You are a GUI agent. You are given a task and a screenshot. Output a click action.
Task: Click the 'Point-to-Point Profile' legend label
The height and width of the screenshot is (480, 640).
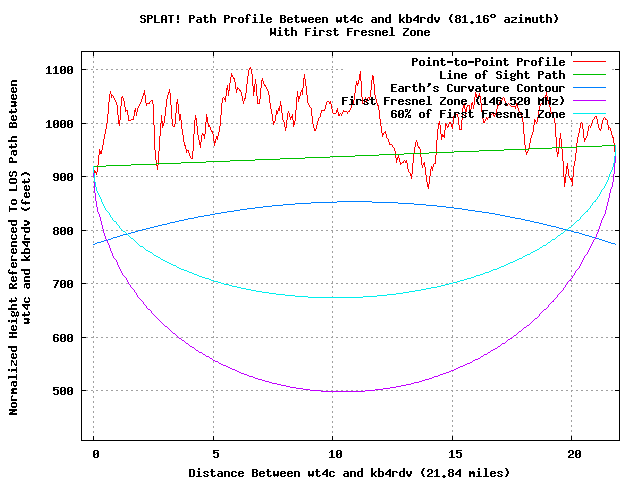click(x=488, y=62)
